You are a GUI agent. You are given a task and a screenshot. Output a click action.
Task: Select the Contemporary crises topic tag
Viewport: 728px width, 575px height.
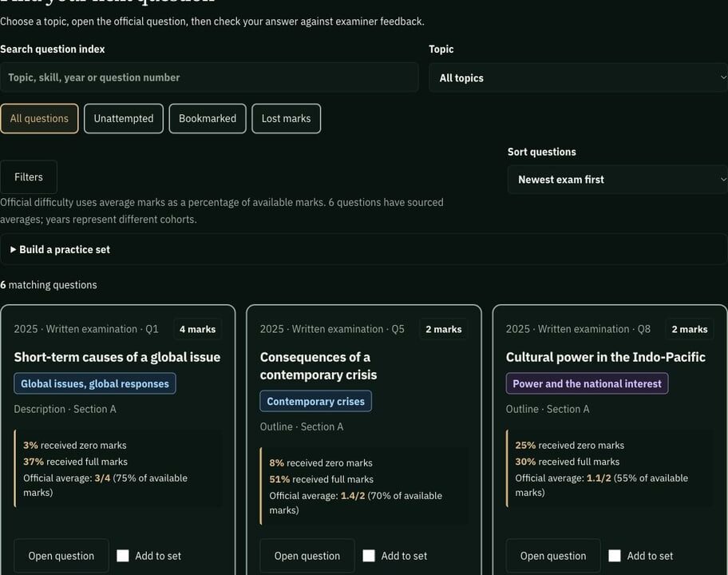[x=316, y=401]
